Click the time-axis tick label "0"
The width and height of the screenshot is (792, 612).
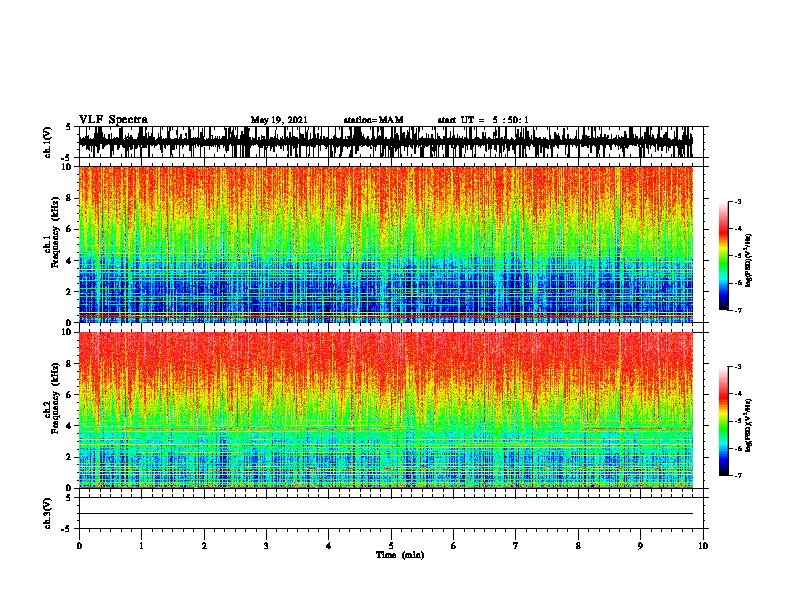[79, 546]
